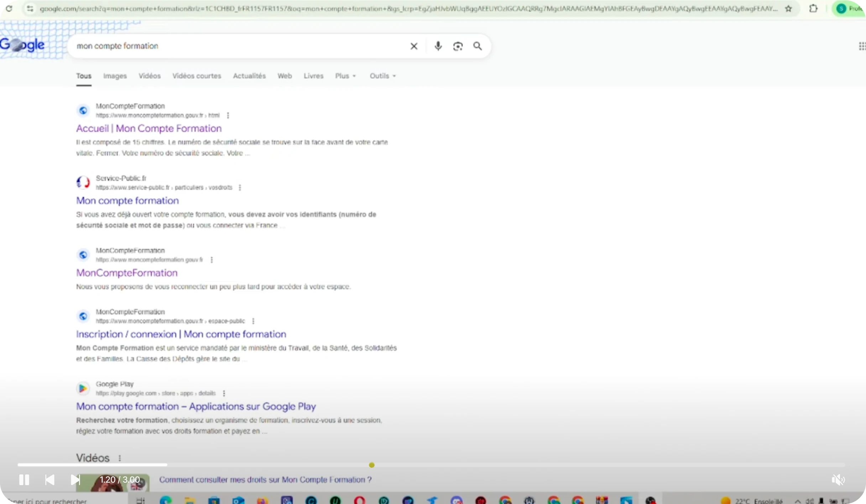The width and height of the screenshot is (866, 504).
Task: Click the 1.20 / 3.00 time display
Action: point(120,480)
